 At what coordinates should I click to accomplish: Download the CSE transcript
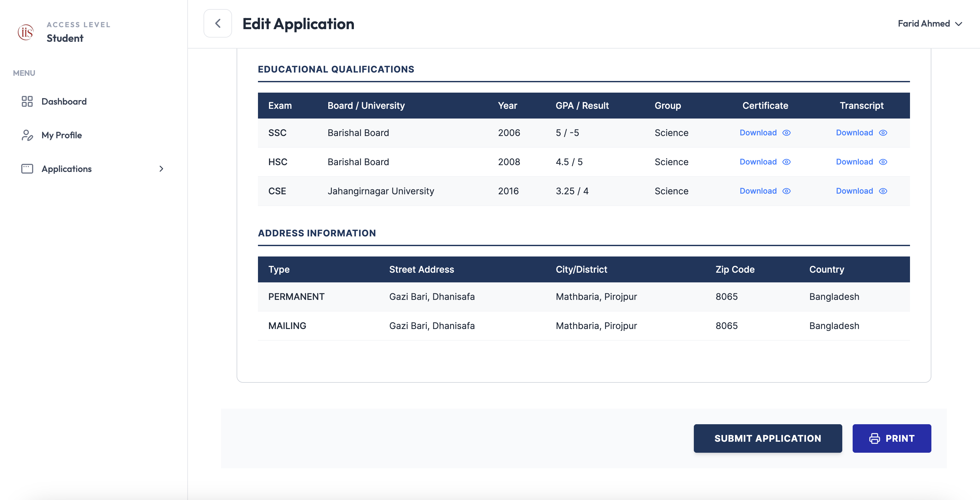click(854, 191)
